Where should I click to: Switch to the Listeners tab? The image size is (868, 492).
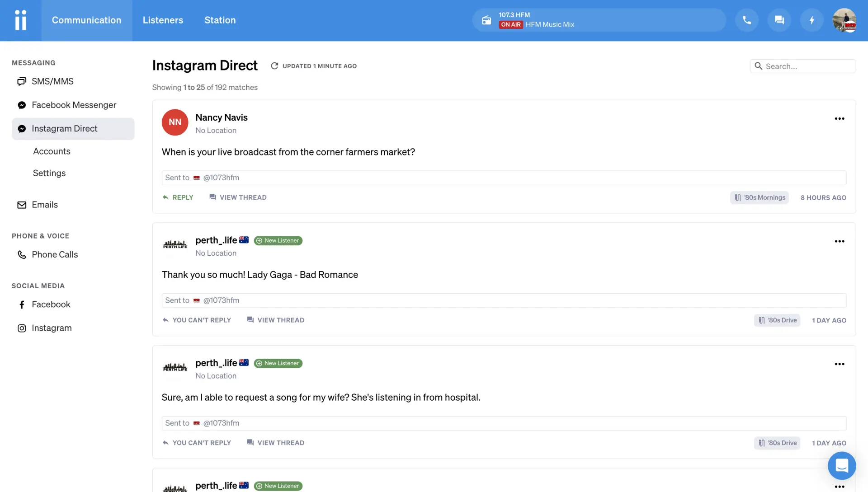click(163, 20)
